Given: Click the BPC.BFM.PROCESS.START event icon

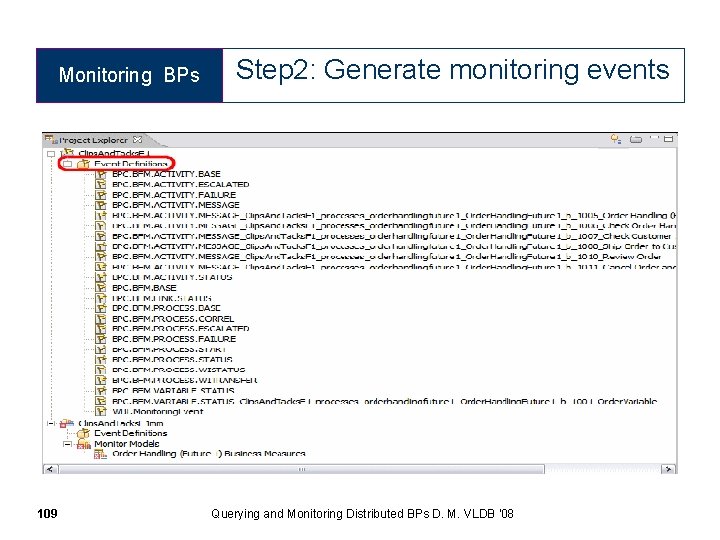Looking at the screenshot, I should [101, 349].
